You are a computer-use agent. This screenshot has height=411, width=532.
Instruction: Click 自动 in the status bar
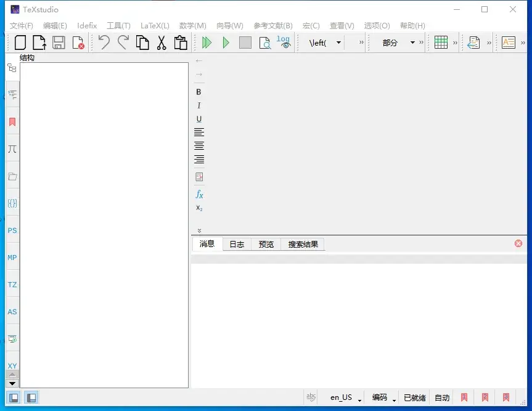(x=442, y=397)
